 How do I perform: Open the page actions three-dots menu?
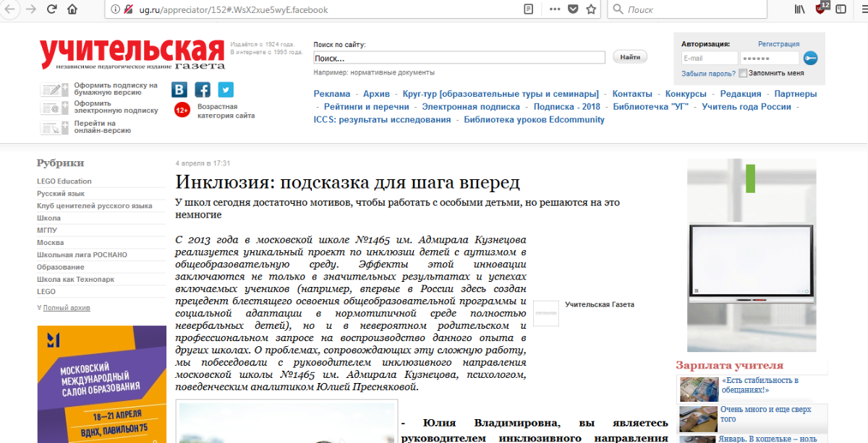pyautogui.click(x=555, y=9)
